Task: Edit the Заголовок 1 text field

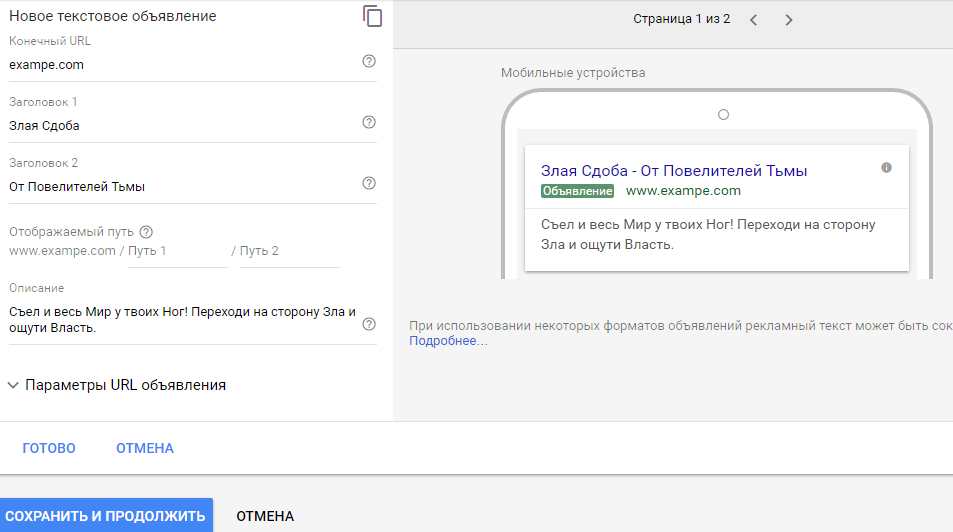Action: click(x=180, y=126)
